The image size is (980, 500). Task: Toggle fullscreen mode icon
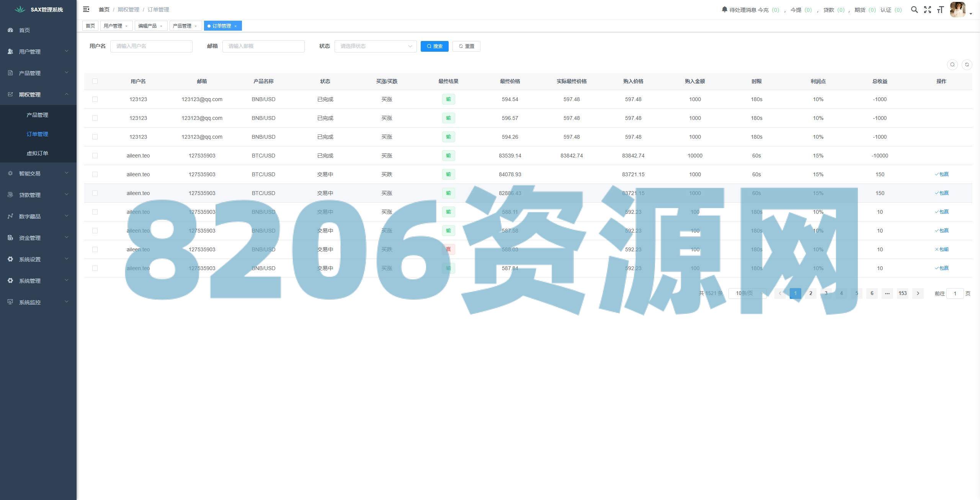pos(927,10)
